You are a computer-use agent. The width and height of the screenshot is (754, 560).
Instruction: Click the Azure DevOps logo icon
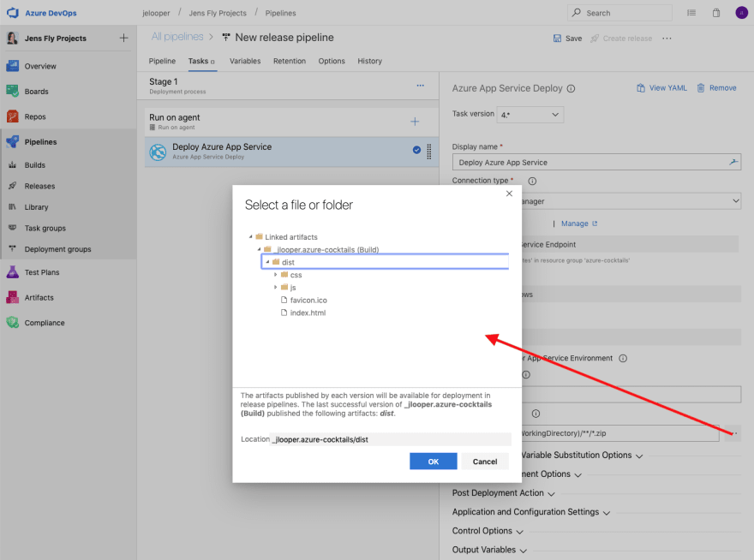(x=12, y=13)
